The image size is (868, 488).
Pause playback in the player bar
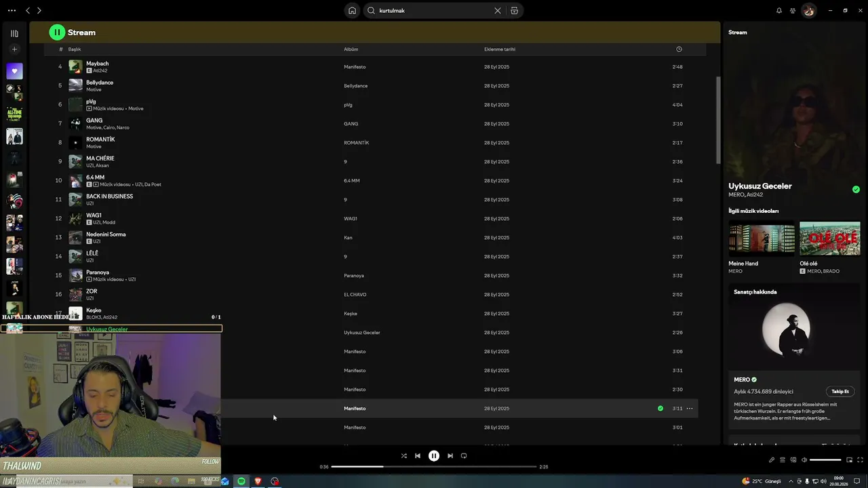pyautogui.click(x=434, y=456)
